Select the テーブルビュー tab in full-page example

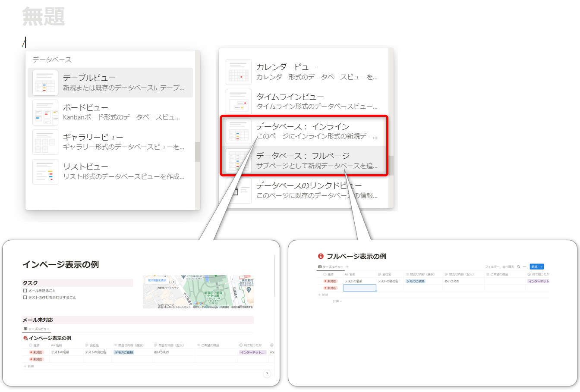[x=331, y=267]
